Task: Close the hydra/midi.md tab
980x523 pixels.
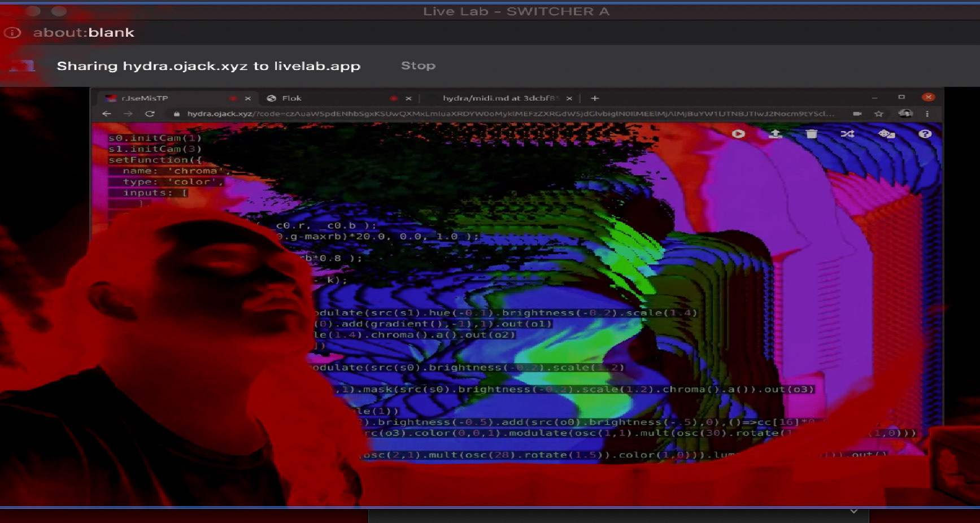Action: 569,98
